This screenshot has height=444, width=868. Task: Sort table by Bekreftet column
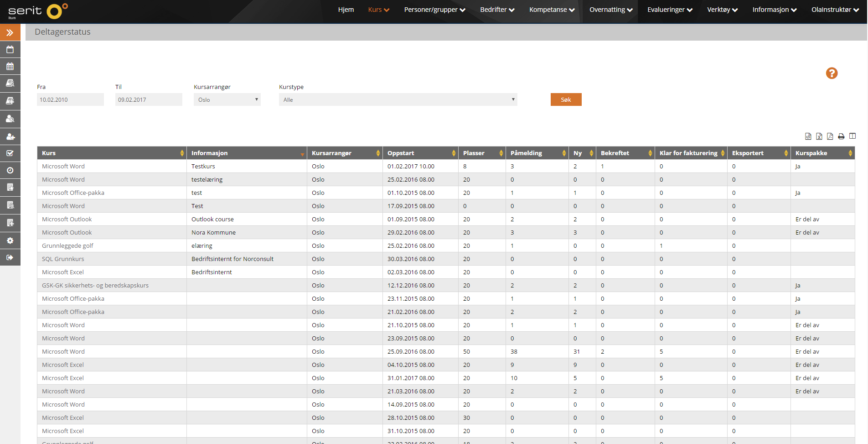click(625, 153)
